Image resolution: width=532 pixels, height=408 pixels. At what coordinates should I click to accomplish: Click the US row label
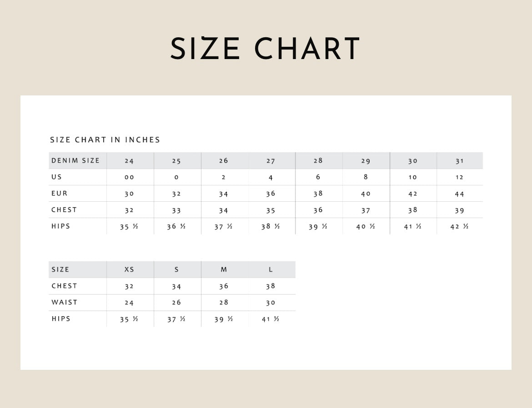click(x=56, y=177)
